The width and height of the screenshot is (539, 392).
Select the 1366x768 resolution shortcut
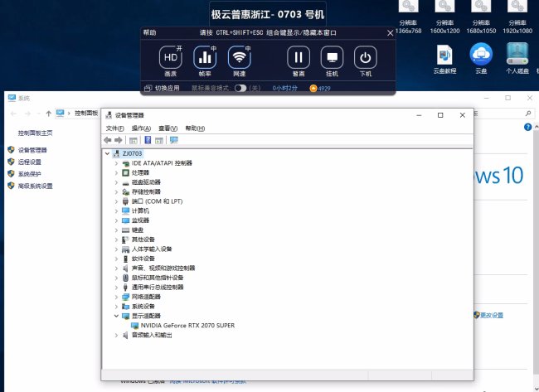point(408,17)
